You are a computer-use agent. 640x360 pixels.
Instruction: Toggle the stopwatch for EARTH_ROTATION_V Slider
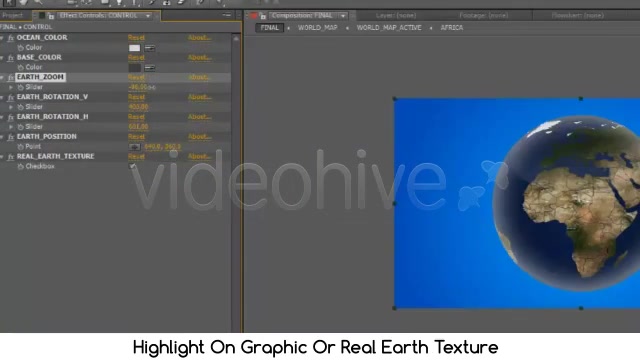[20, 107]
